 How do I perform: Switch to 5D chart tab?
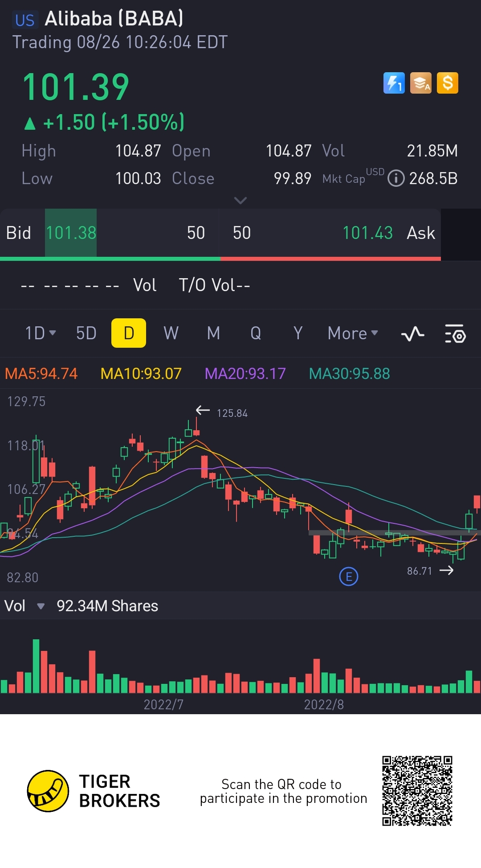click(86, 333)
